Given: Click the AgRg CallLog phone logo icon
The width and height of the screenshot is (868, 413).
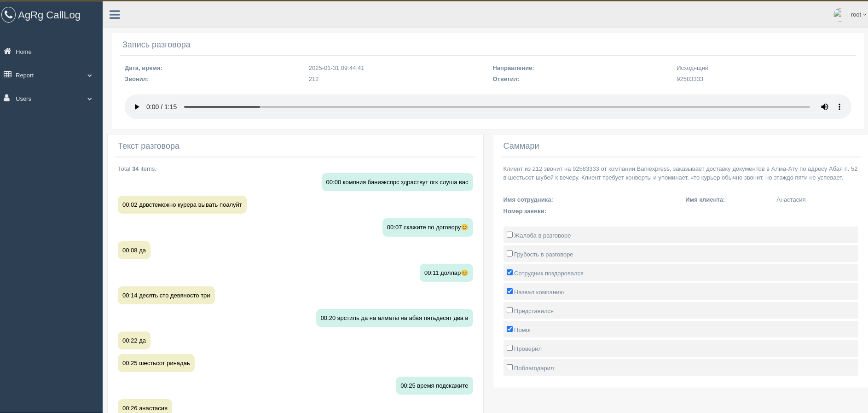Looking at the screenshot, I should (8, 15).
